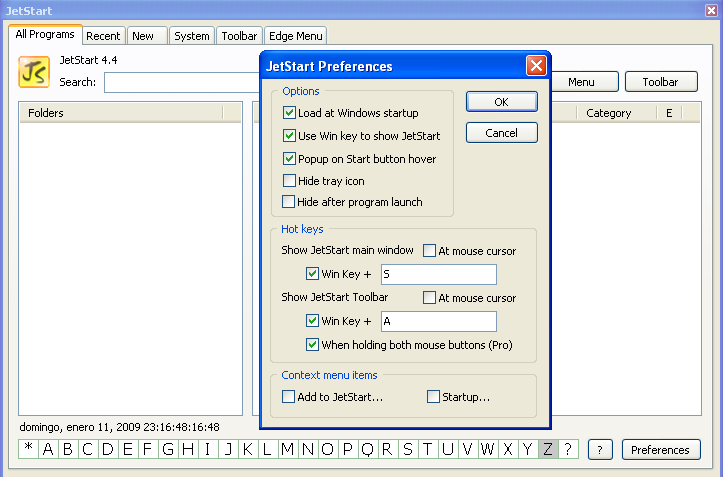Check At mouse cursor for main window
The height and width of the screenshot is (477, 723).
point(429,250)
